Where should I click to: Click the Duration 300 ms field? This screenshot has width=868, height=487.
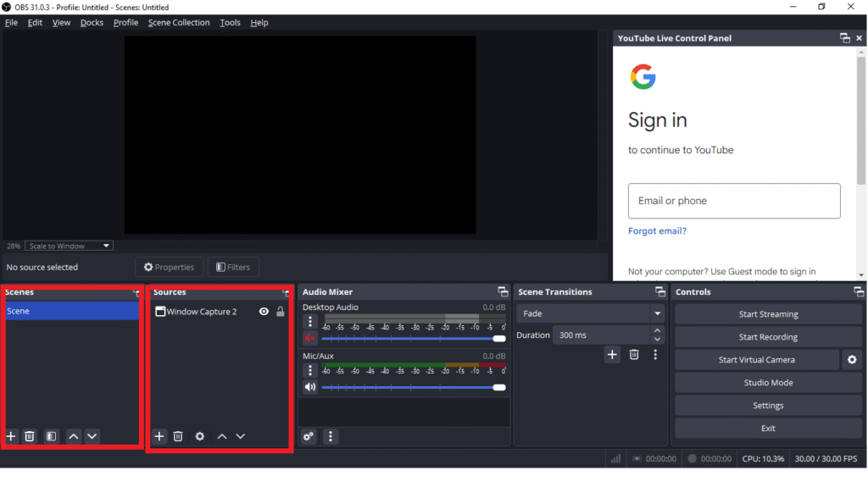pos(601,335)
